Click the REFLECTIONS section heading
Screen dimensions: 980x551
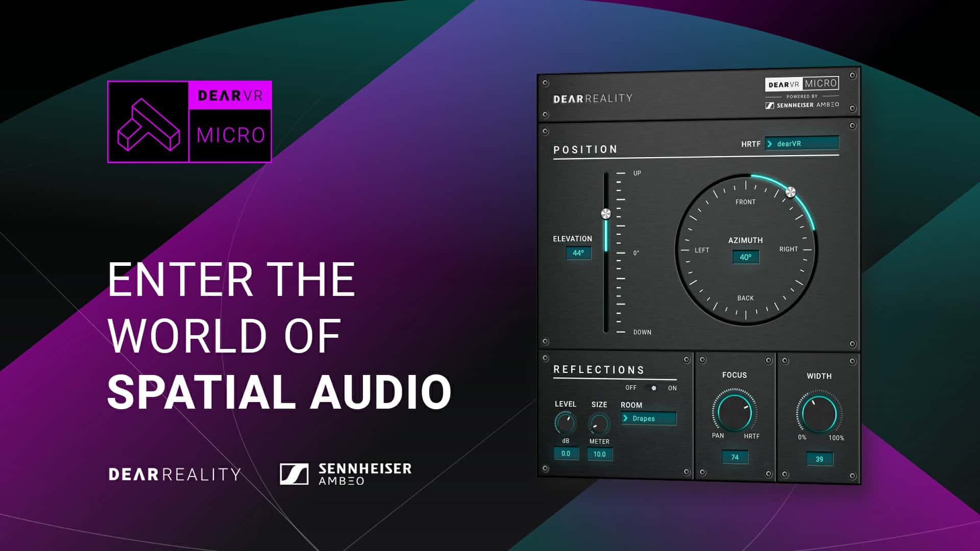coord(599,370)
